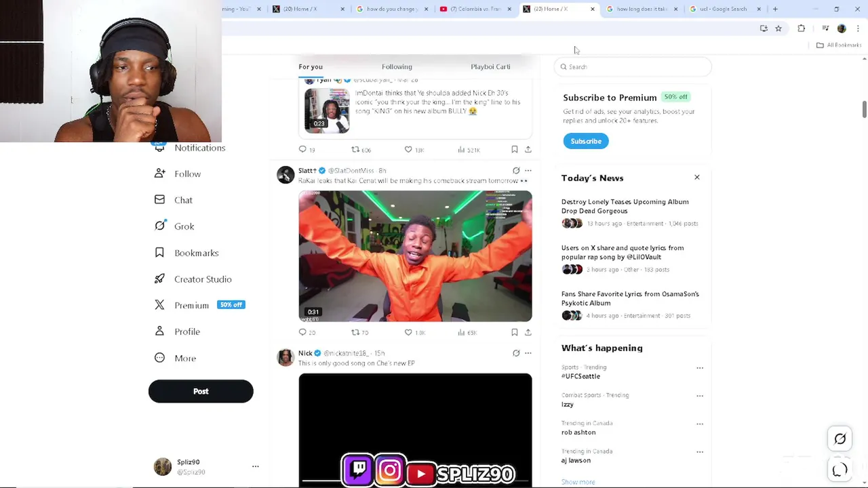
Task: Open options dots for aj lawson trend
Action: pyautogui.click(x=700, y=452)
